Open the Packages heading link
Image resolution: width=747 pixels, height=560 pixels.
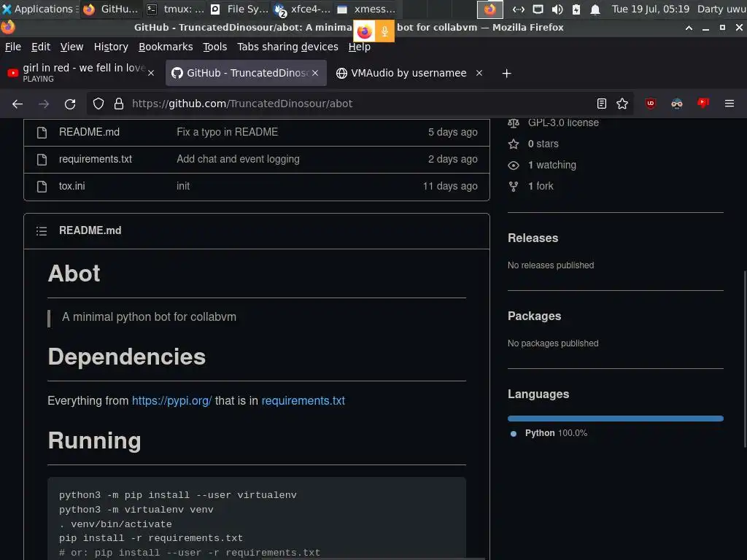(534, 316)
